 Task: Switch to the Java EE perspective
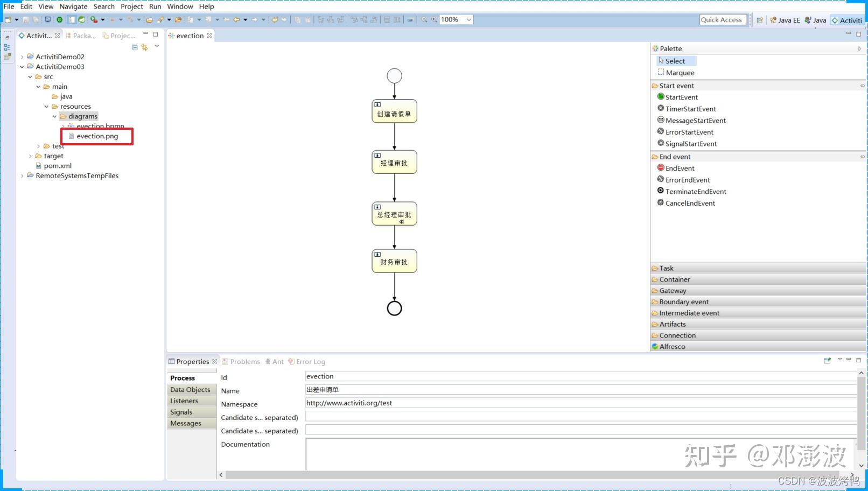pos(785,20)
